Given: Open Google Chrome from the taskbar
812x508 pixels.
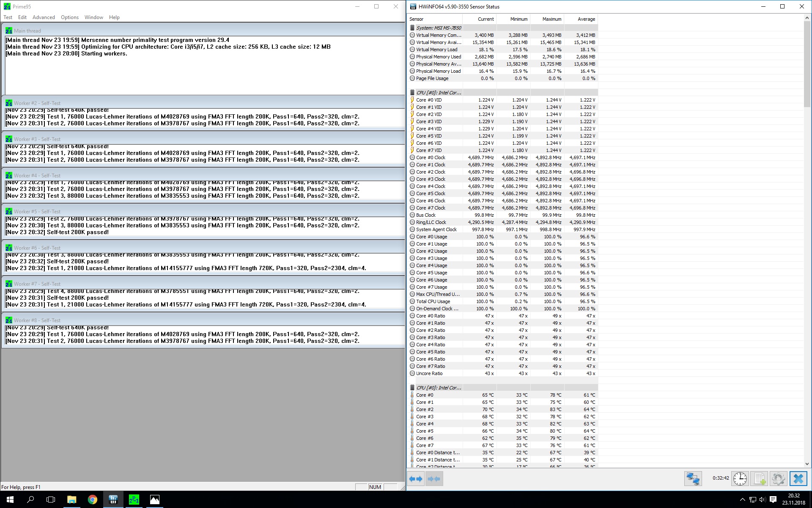Looking at the screenshot, I should click(x=92, y=500).
